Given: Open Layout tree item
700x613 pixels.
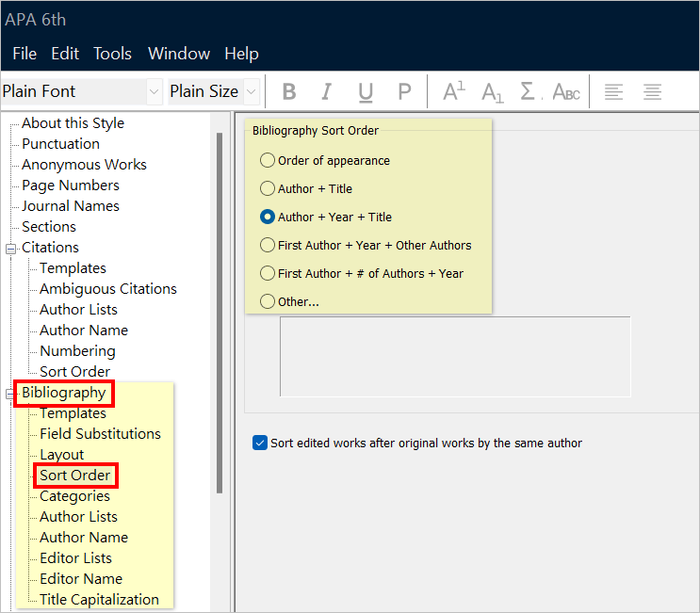Looking at the screenshot, I should coord(61,455).
